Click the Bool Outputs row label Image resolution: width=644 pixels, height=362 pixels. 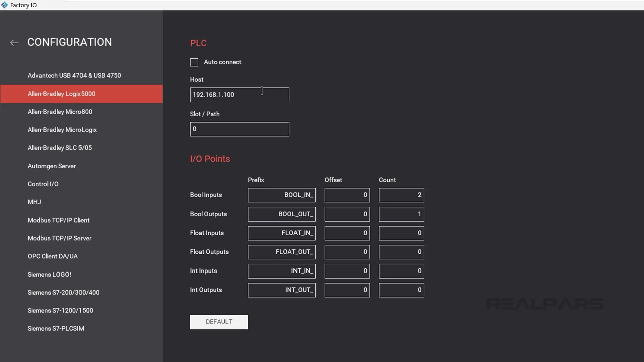(x=208, y=214)
